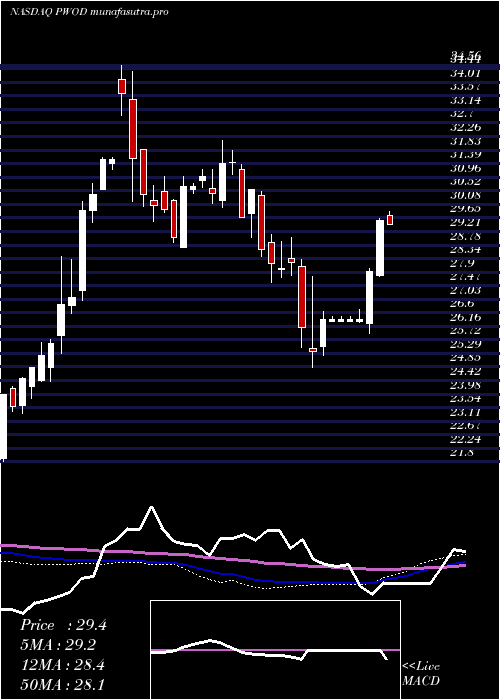
Task: Click the 24.85 price label
Action: pos(465,358)
